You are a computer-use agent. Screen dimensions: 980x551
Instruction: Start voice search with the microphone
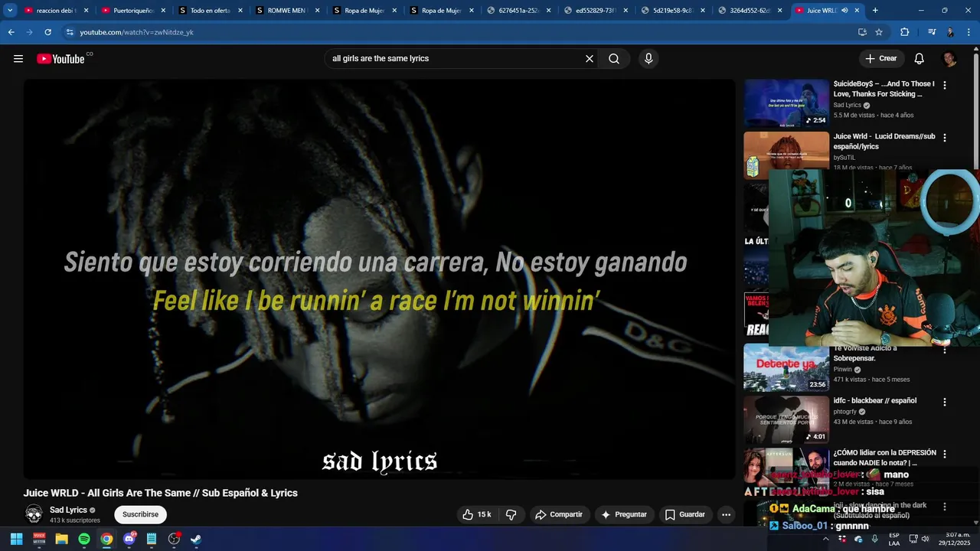pyautogui.click(x=648, y=59)
